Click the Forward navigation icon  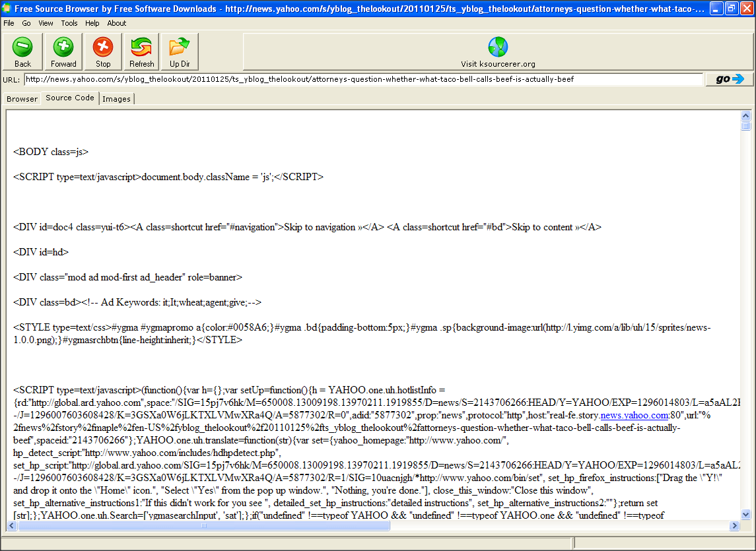pyautogui.click(x=63, y=48)
